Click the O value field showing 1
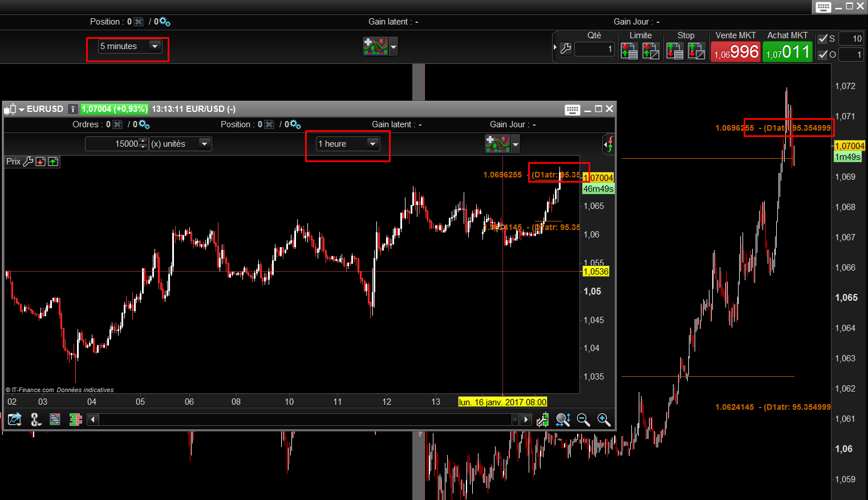Viewport: 868px width, 500px height. pyautogui.click(x=851, y=55)
